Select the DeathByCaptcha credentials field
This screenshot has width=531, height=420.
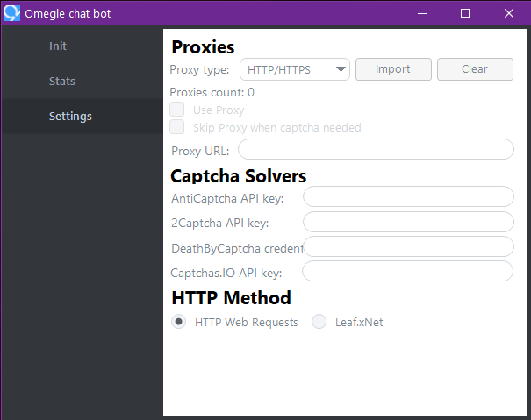tap(407, 247)
